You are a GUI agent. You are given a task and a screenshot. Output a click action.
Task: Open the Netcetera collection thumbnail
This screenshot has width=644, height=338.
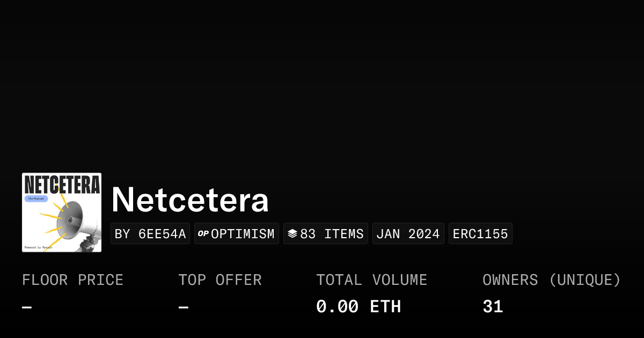pos(62,212)
